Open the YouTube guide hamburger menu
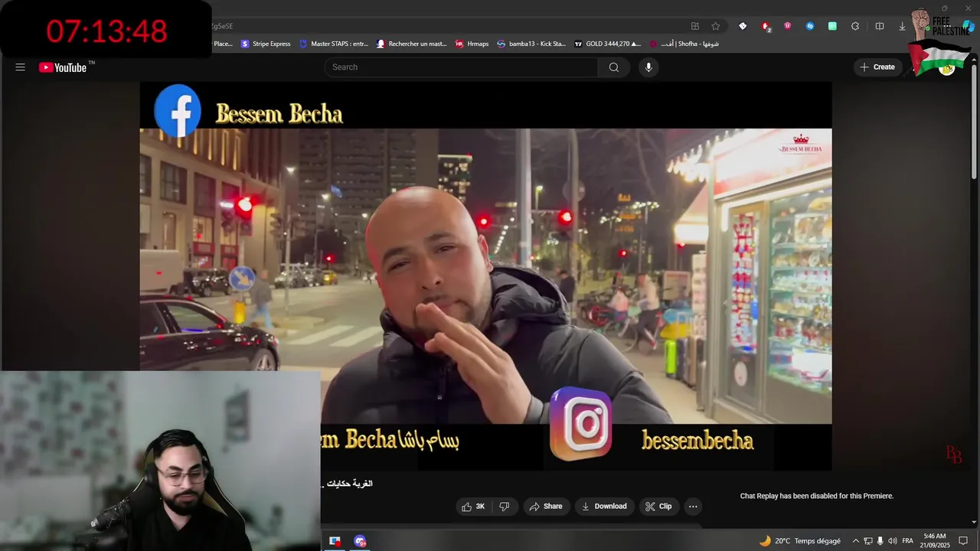This screenshot has height=551, width=980. pos(21,67)
